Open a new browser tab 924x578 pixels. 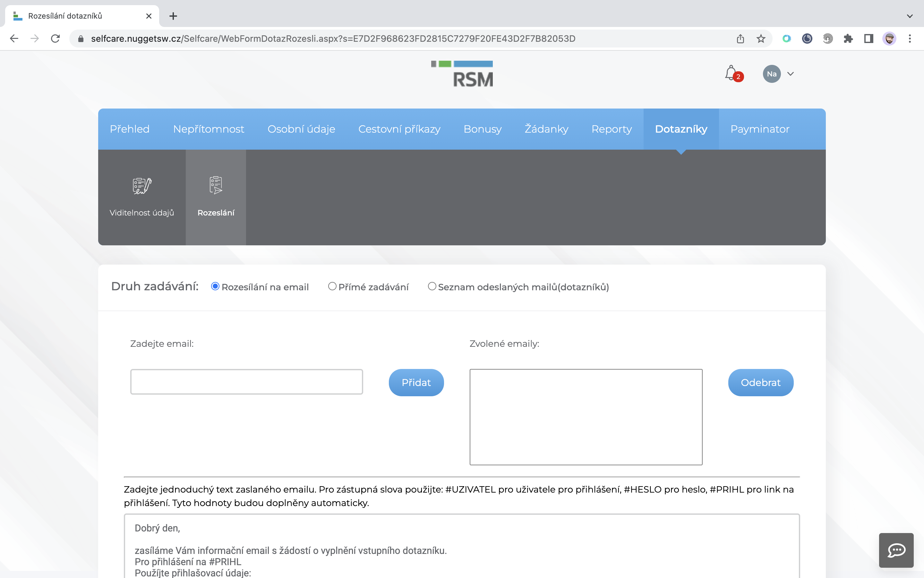point(173,16)
